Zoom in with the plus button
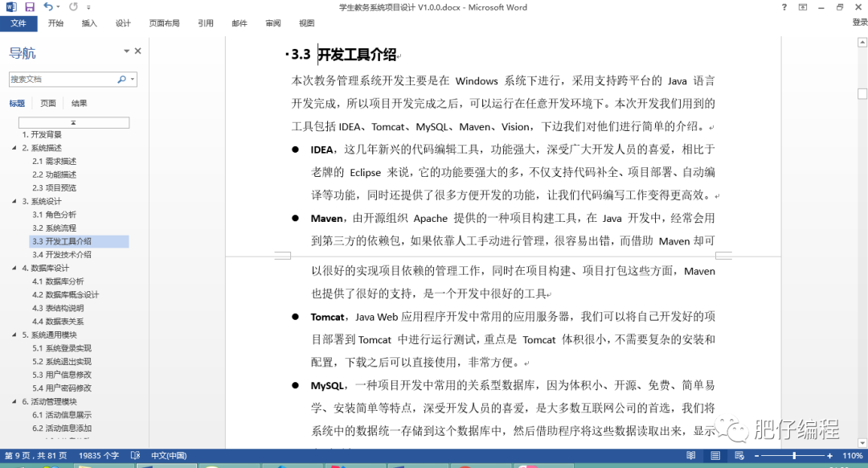The height and width of the screenshot is (468, 868). 829,456
